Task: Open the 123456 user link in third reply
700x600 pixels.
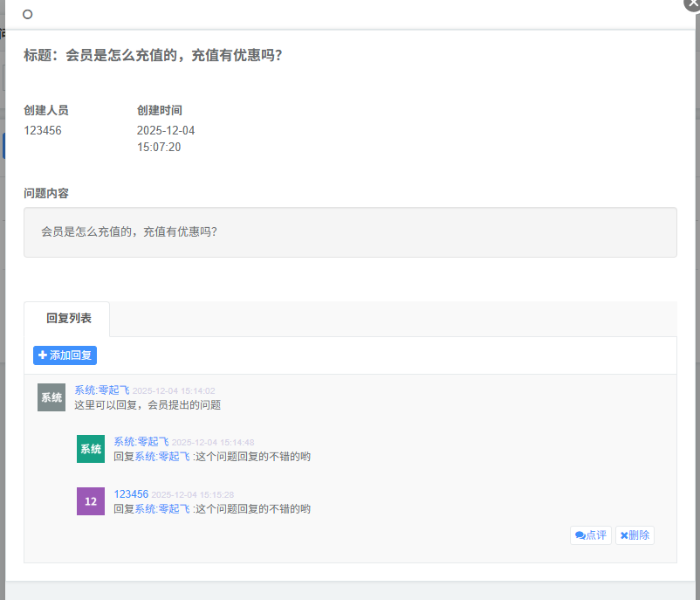Action: pyautogui.click(x=131, y=493)
